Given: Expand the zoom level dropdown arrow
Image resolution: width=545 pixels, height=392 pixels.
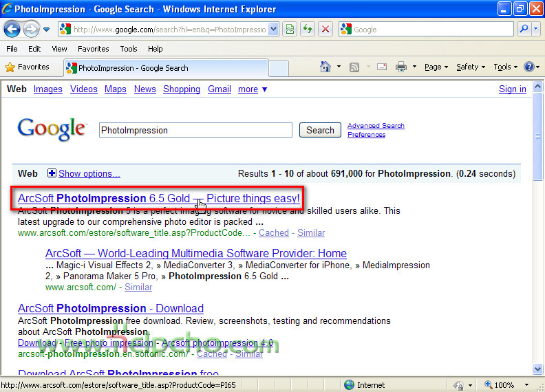Looking at the screenshot, I should point(526,385).
